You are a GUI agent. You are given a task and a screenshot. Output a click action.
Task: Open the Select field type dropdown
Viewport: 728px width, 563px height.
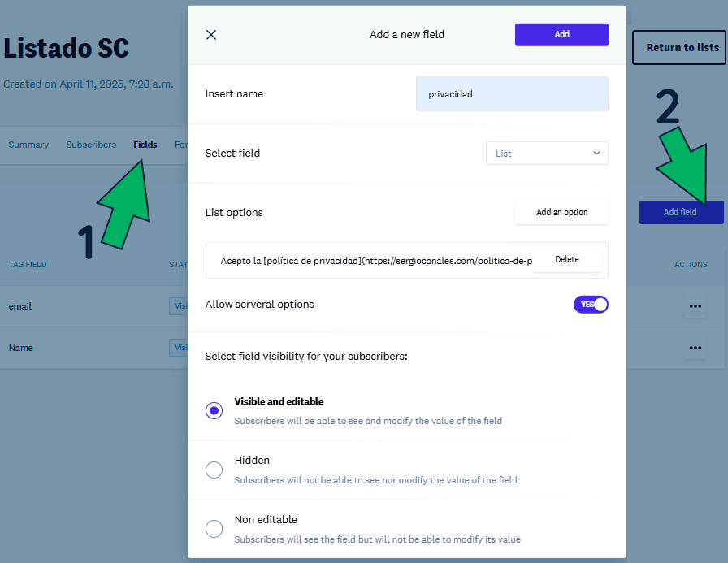[547, 153]
